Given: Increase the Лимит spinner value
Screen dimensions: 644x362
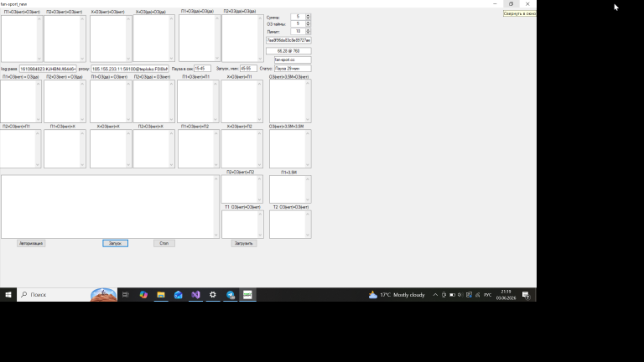Looking at the screenshot, I should pos(308,29).
